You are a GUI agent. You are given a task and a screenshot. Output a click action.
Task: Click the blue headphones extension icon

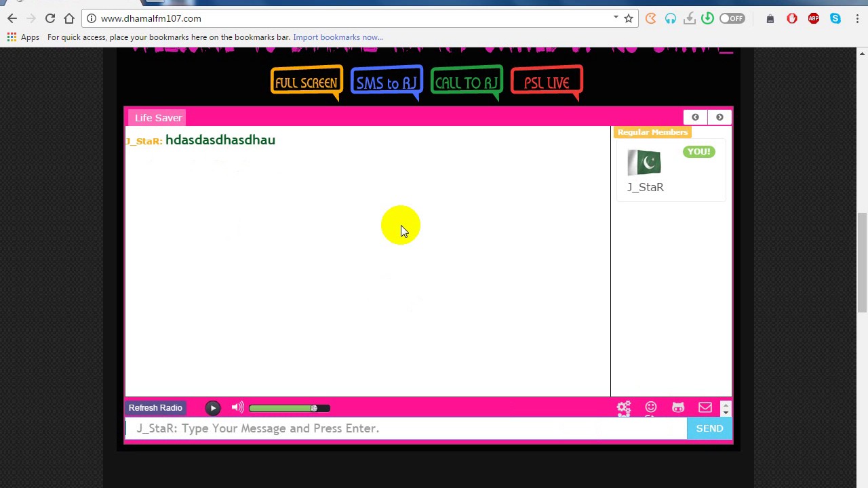coord(671,18)
